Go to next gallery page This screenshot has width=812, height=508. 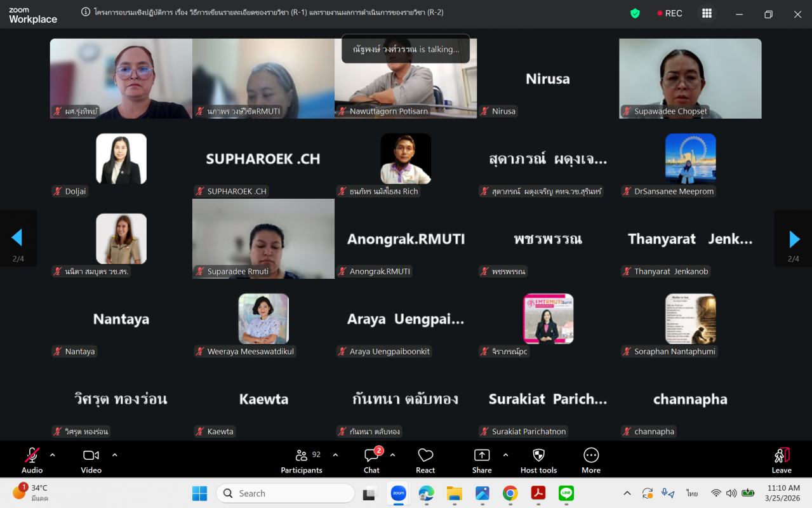[794, 239]
